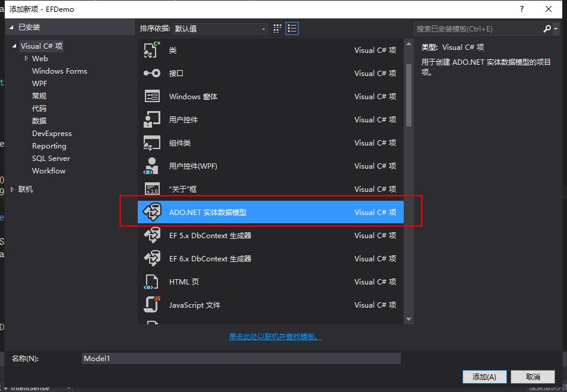The width and height of the screenshot is (567, 392).
Task: Click the 组件类 template icon
Action: pyautogui.click(x=153, y=143)
